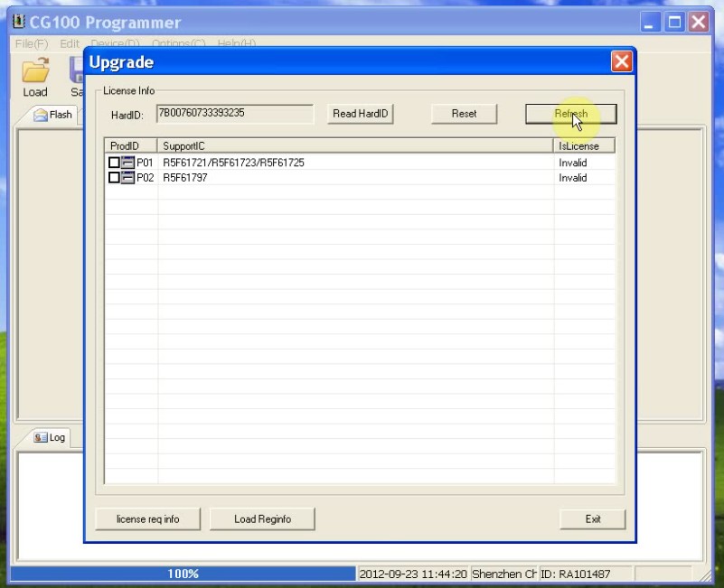Exit the Upgrade dialog via Exit button

(x=592, y=518)
